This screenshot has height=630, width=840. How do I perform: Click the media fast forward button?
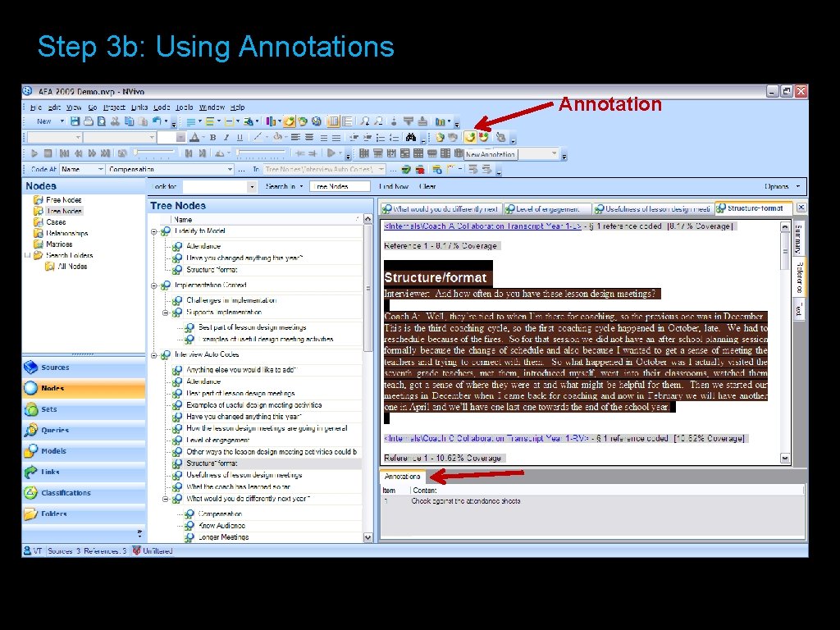point(92,153)
